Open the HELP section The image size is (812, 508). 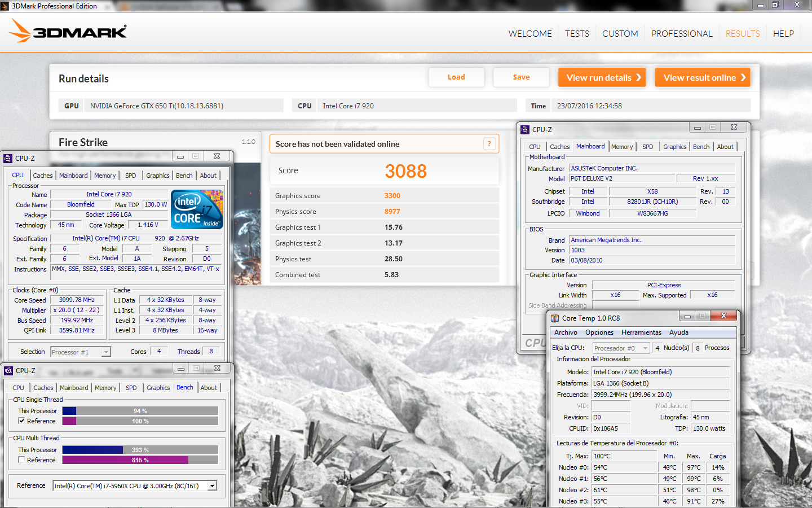click(783, 34)
